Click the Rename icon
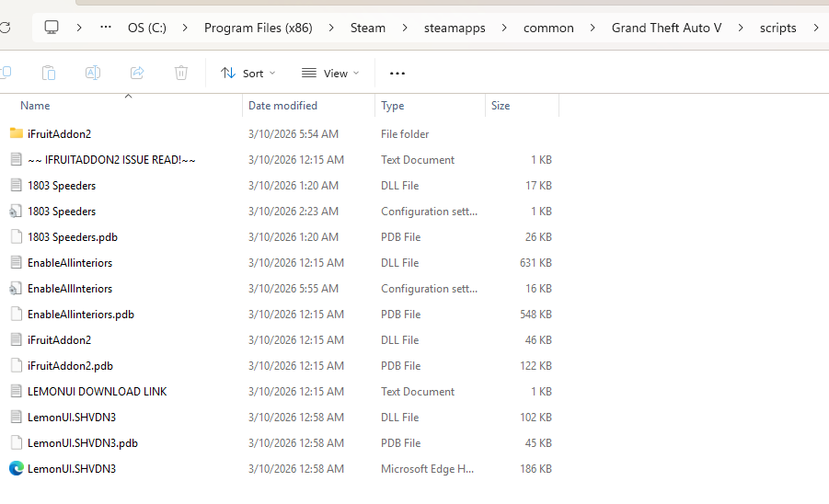 (93, 73)
